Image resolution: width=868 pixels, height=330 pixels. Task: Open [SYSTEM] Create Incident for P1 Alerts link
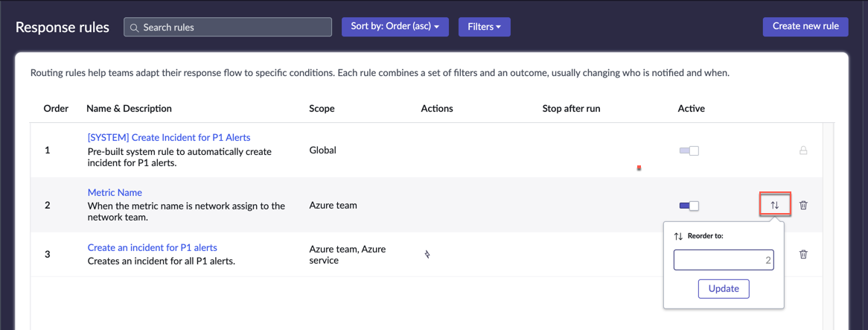click(169, 137)
